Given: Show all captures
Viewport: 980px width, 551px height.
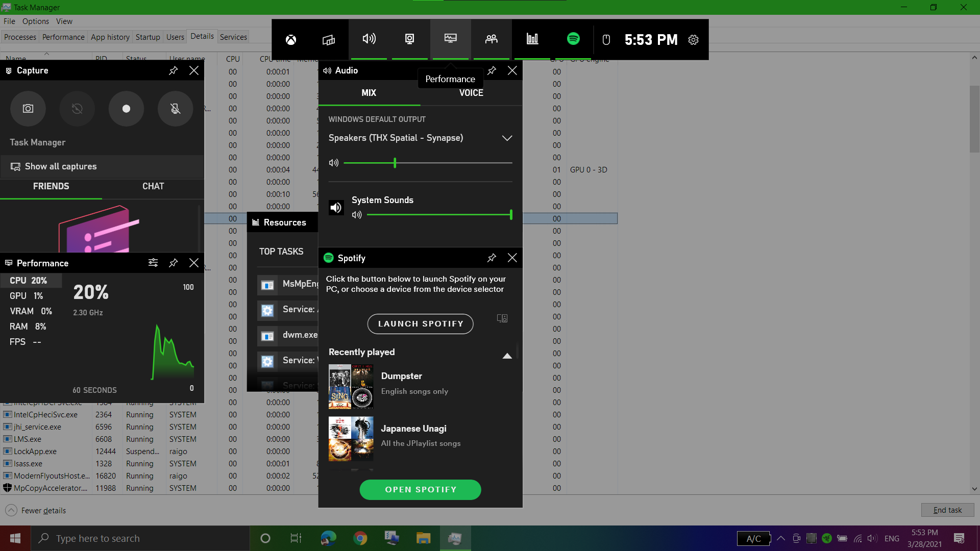Looking at the screenshot, I should [x=102, y=166].
